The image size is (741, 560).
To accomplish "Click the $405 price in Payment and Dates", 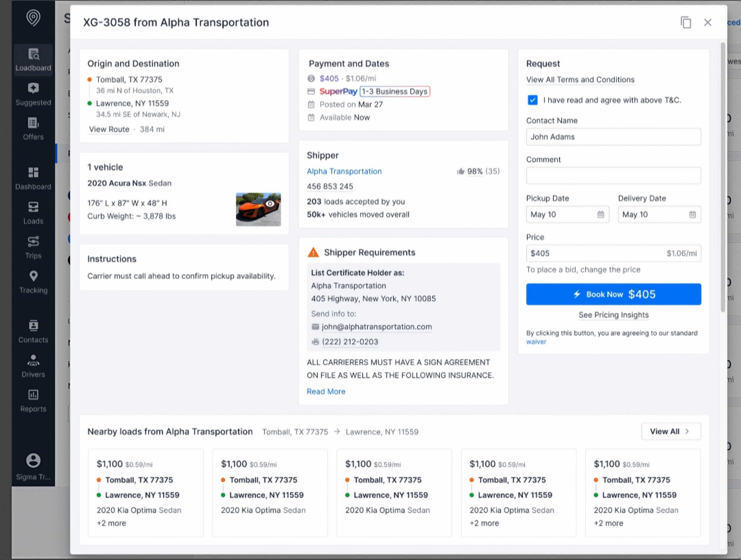I will click(x=329, y=78).
